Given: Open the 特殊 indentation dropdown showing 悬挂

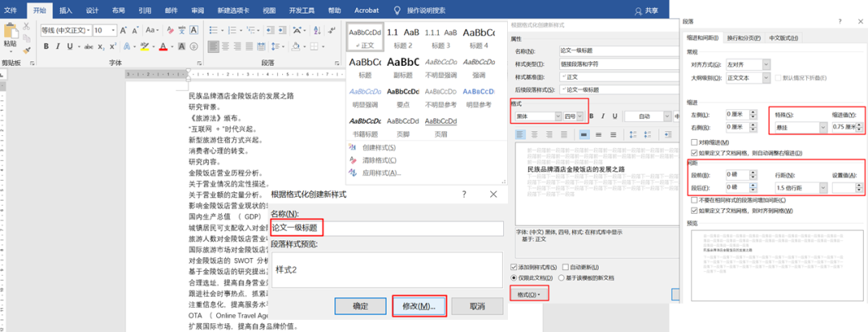Looking at the screenshot, I should (x=823, y=128).
